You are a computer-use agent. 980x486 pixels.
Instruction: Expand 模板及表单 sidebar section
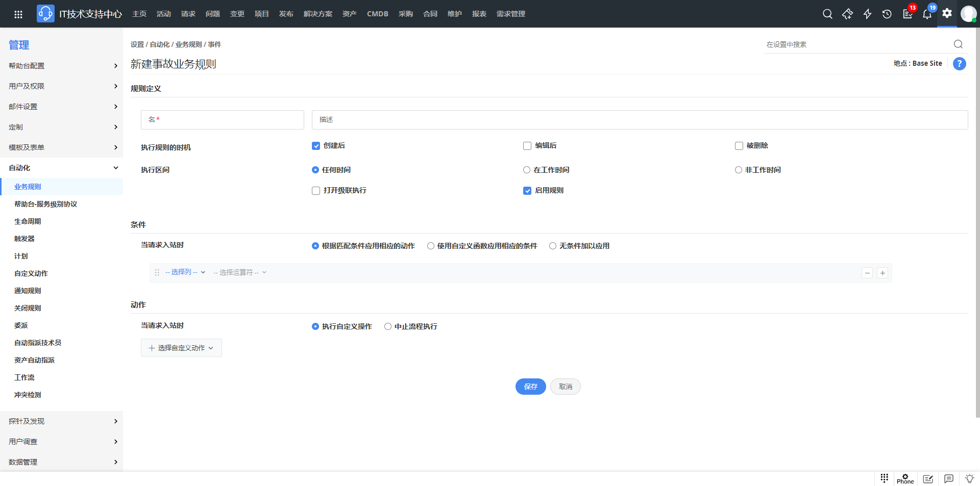pyautogui.click(x=61, y=147)
